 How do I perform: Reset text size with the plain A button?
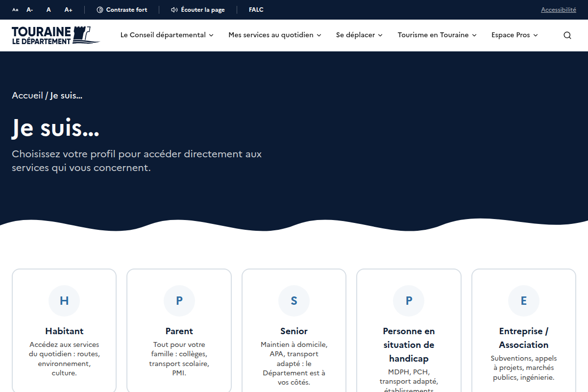point(49,10)
